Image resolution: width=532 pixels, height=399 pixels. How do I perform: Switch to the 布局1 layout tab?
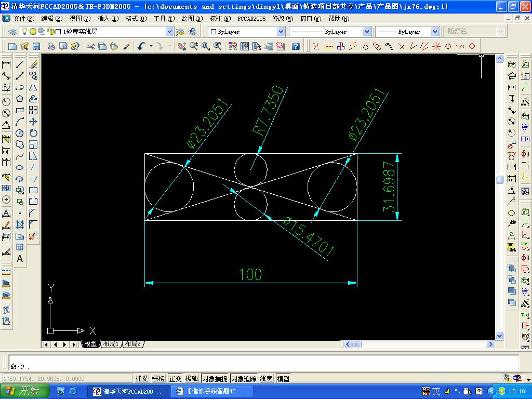pyautogui.click(x=111, y=344)
